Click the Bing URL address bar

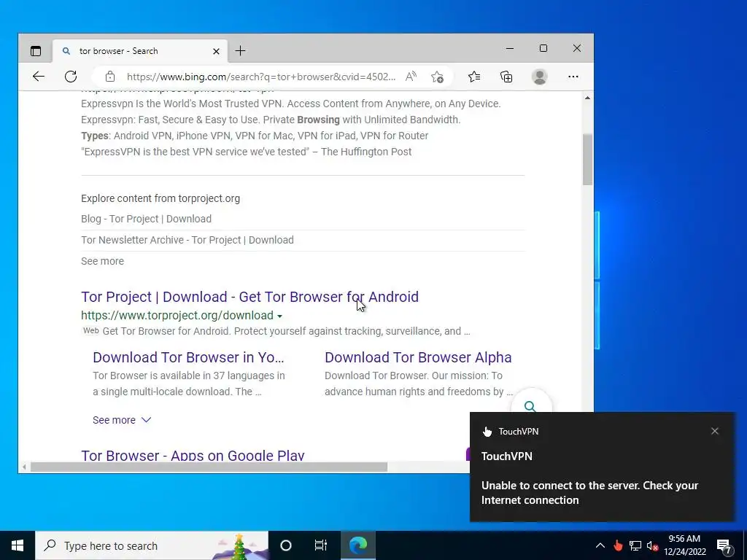261,77
